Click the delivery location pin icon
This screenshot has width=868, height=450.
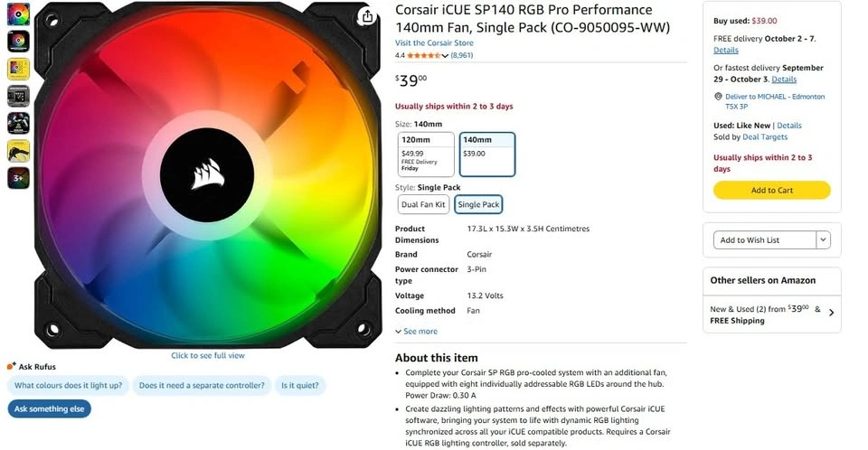coord(718,97)
